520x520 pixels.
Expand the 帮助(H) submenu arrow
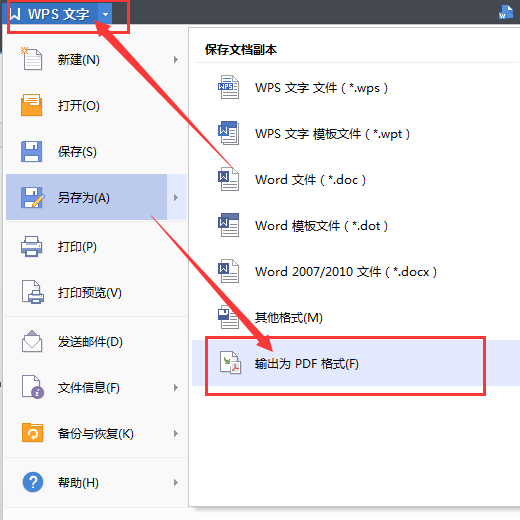click(176, 482)
